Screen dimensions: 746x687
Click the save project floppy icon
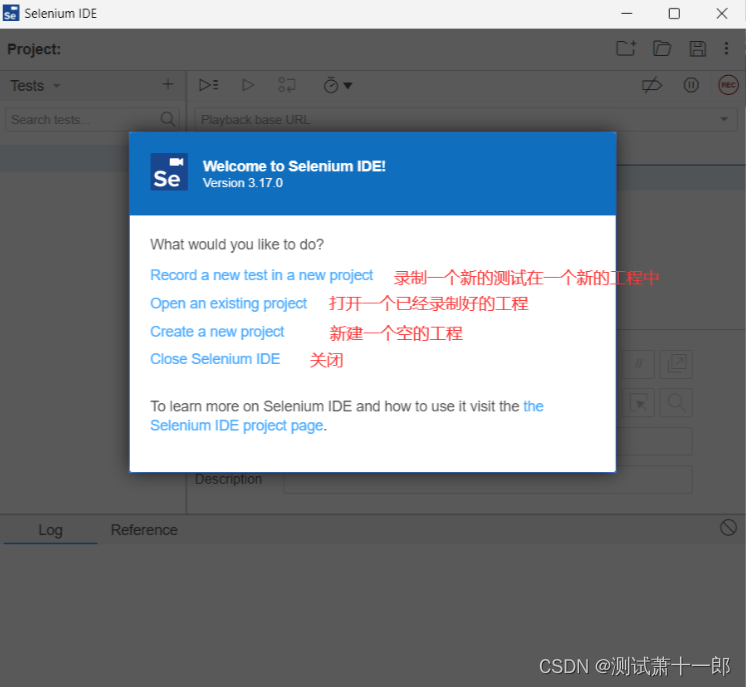[697, 49]
